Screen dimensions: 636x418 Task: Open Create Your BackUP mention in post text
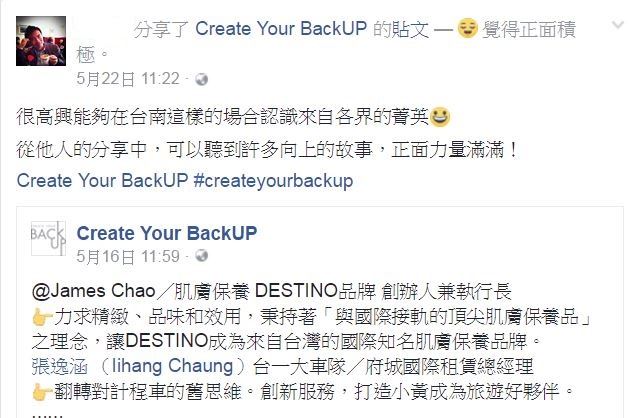pyautogui.click(x=102, y=180)
